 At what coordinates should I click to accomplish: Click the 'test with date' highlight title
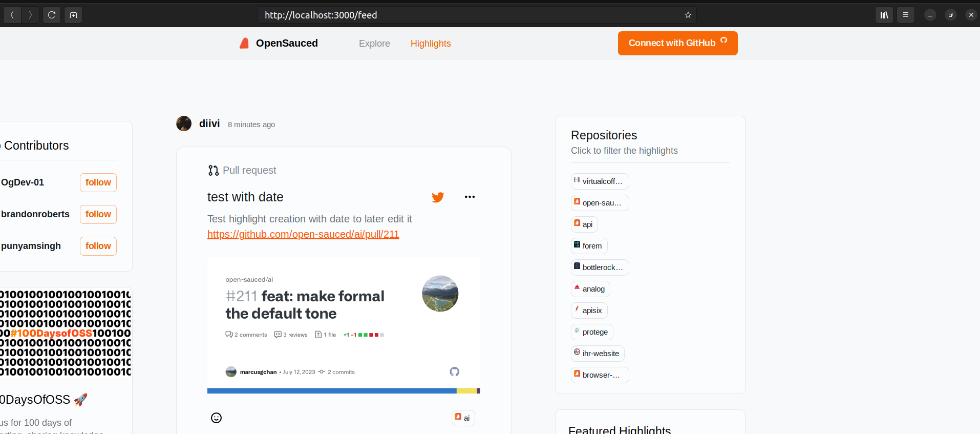tap(245, 197)
